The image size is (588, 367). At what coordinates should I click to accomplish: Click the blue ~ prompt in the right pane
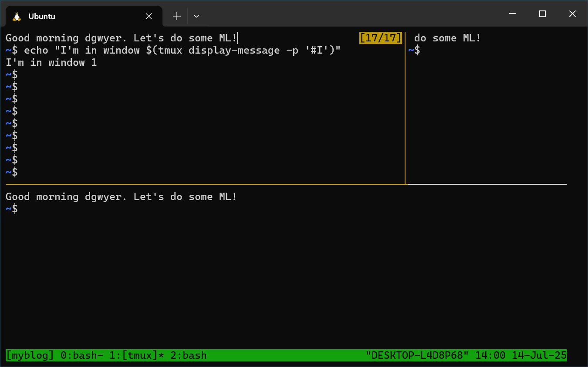pos(411,50)
